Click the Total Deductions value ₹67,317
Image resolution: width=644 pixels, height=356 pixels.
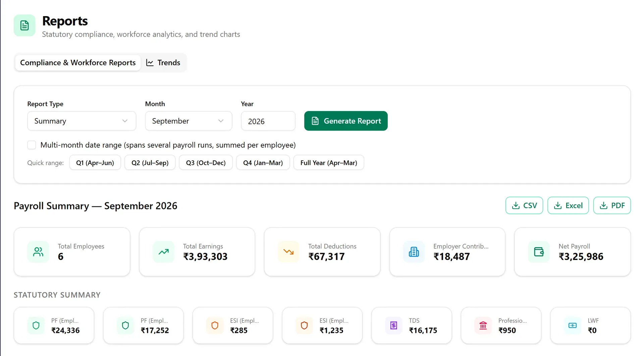point(327,257)
